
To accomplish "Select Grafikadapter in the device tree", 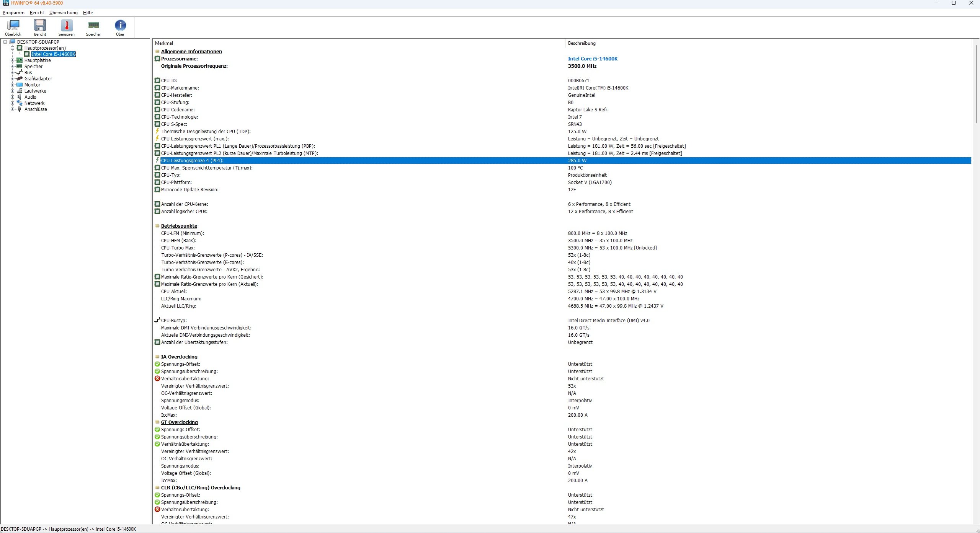I will (38, 79).
